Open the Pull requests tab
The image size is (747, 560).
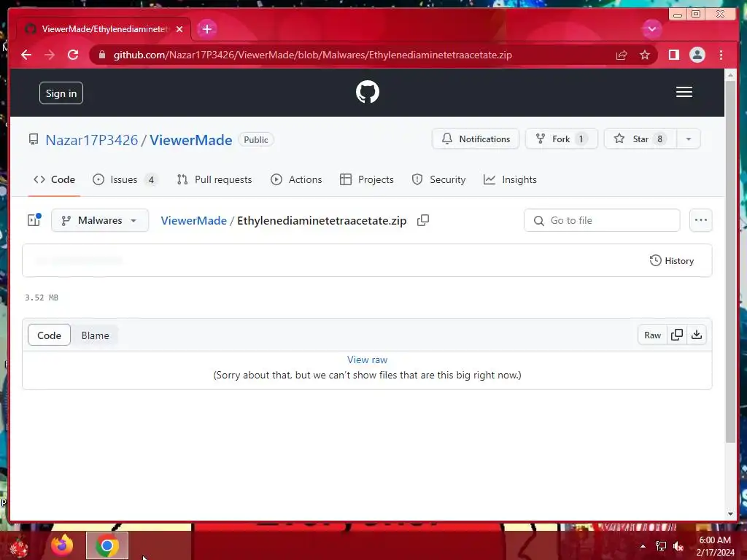click(x=214, y=179)
